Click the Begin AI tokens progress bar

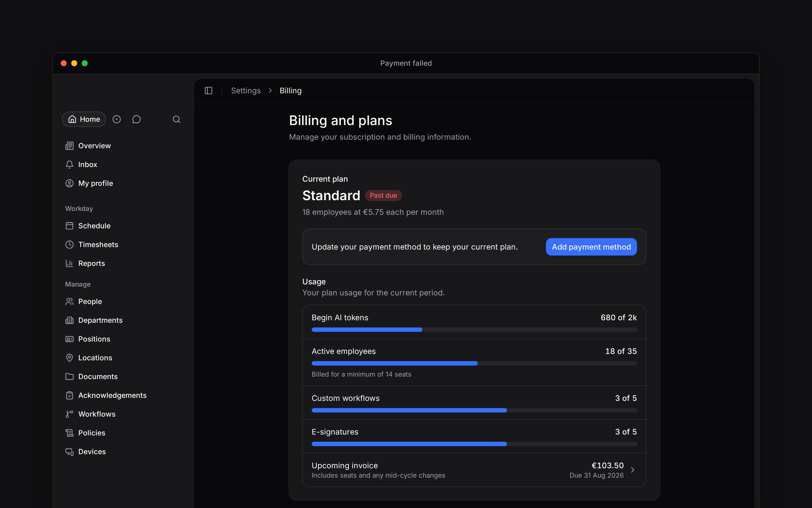(x=474, y=330)
